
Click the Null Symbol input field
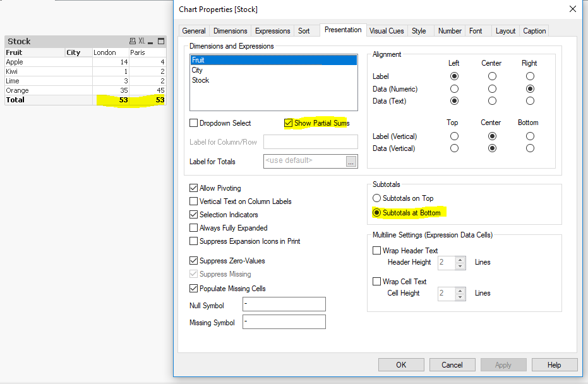(284, 304)
